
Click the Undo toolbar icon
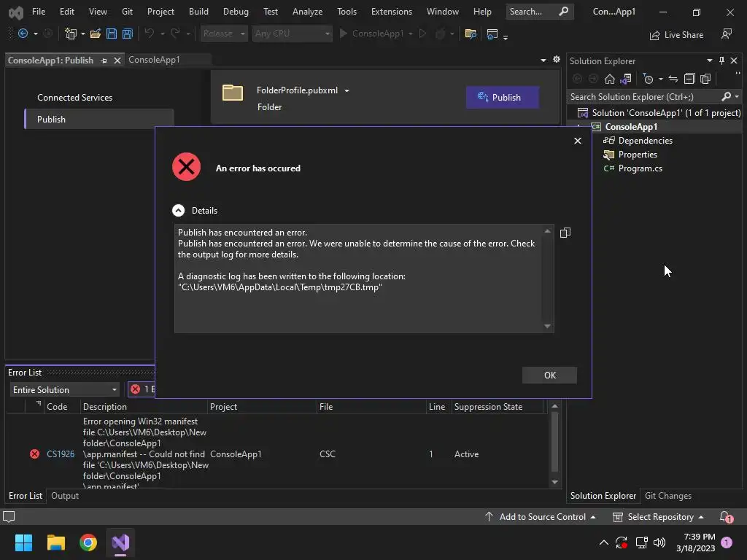149,34
